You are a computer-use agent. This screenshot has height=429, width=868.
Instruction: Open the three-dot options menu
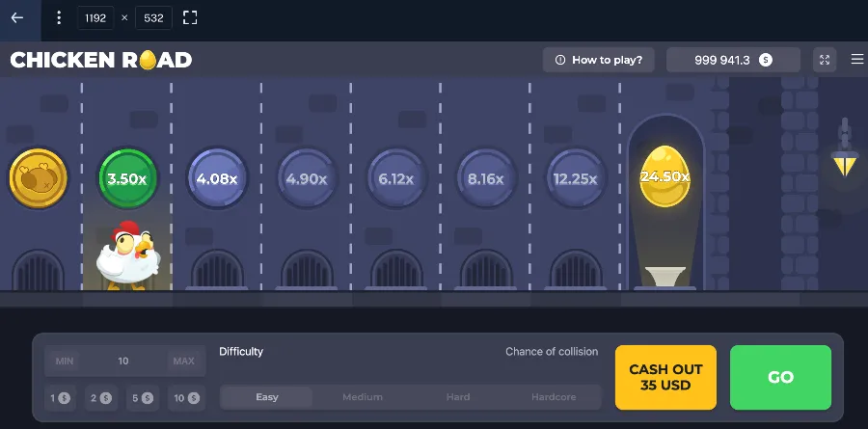[x=59, y=17]
